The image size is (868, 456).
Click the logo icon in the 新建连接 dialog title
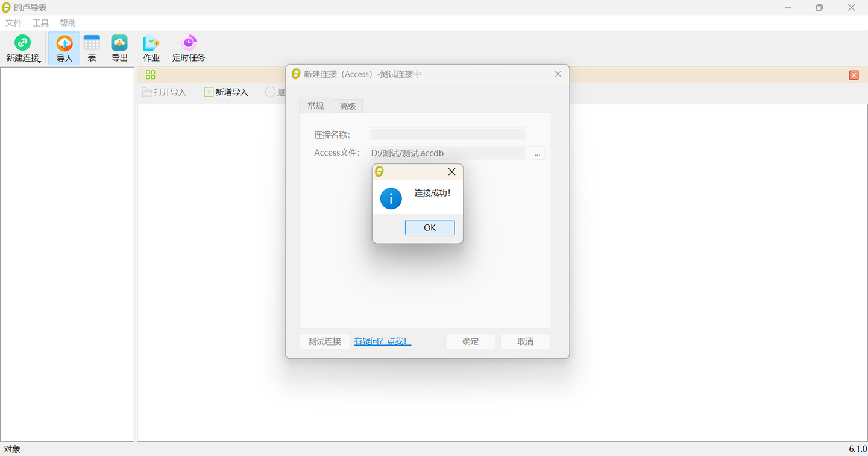tap(296, 74)
